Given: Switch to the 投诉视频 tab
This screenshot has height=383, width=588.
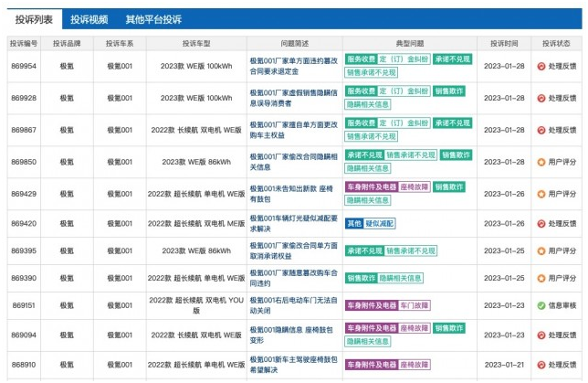Looking at the screenshot, I should pos(89,18).
